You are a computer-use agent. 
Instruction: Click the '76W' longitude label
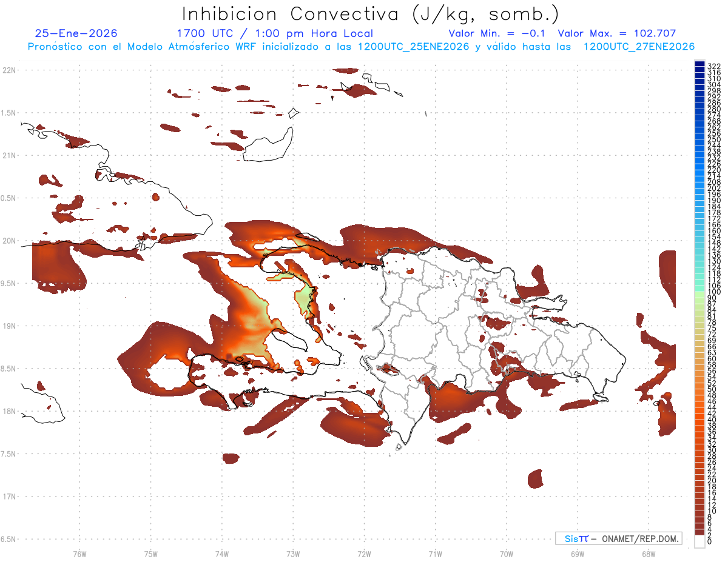(79, 554)
